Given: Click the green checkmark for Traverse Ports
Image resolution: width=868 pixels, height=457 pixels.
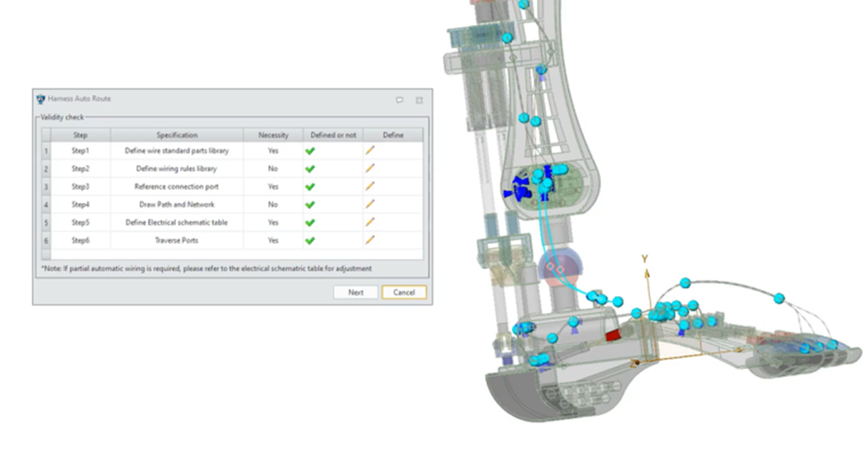Looking at the screenshot, I should [309, 240].
